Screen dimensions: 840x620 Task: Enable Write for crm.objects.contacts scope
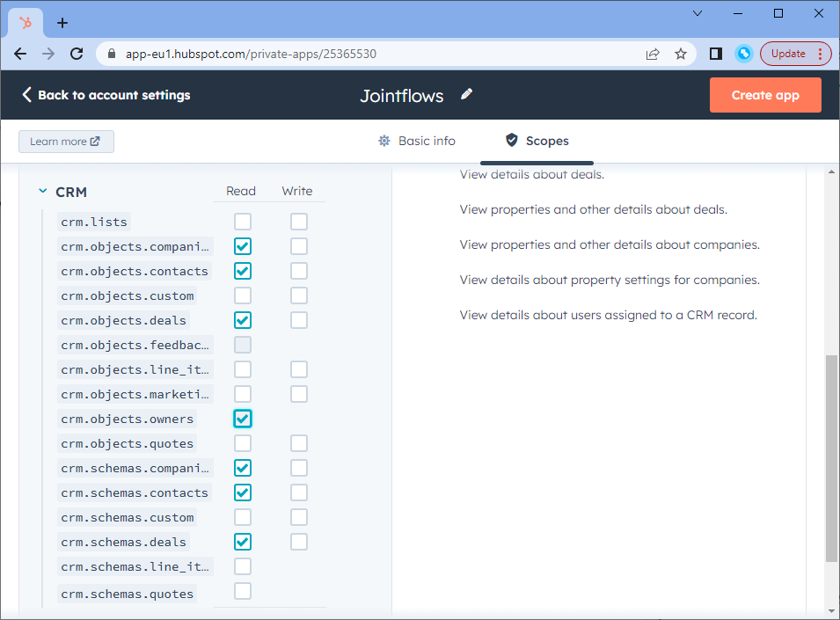[299, 271]
